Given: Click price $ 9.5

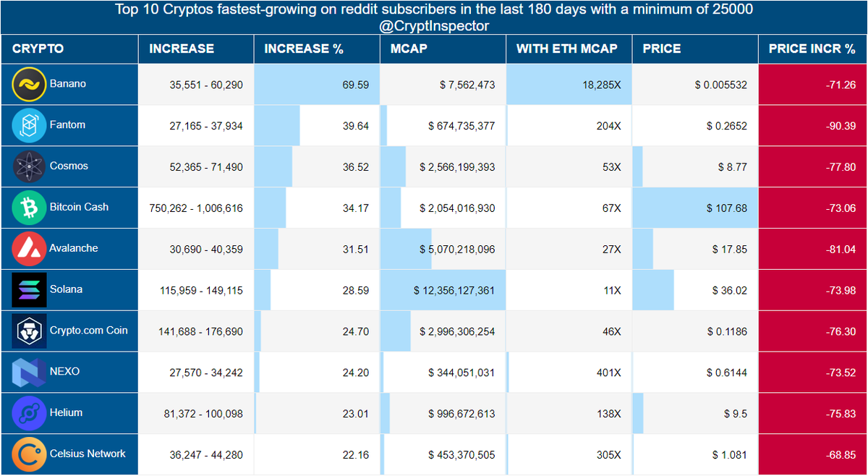Looking at the screenshot, I should [736, 415].
